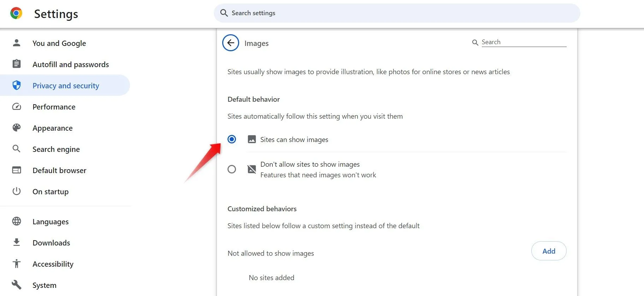Click the Chrome logo icon
This screenshot has width=644, height=296.
[16, 13]
